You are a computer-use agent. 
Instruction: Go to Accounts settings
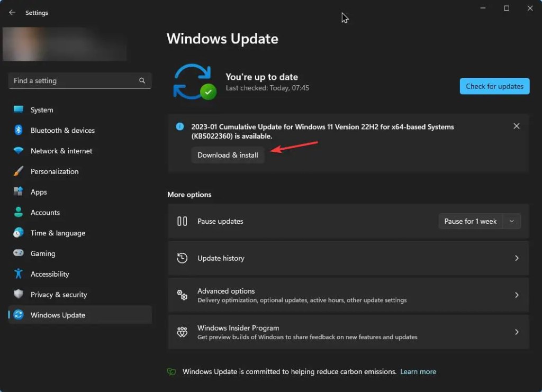(80, 213)
